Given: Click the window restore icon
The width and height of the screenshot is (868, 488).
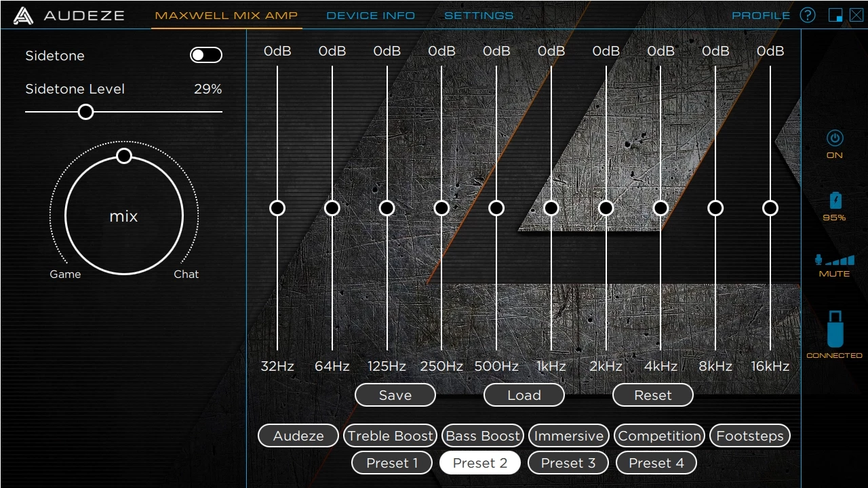Looking at the screenshot, I should [835, 15].
